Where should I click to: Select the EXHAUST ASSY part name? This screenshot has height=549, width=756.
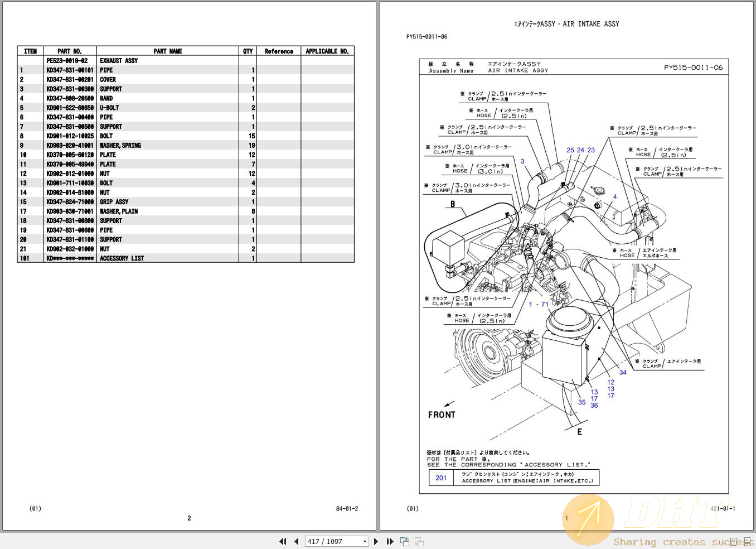[x=119, y=60]
